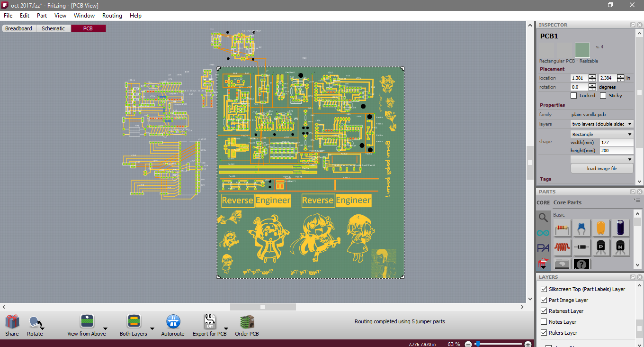Close the Parts panel
The width and height of the screenshot is (644, 347).
click(639, 192)
